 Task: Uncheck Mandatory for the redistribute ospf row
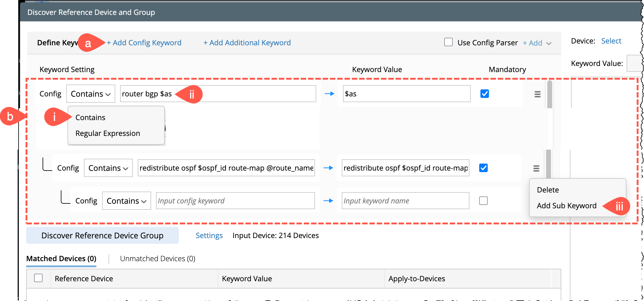483,168
